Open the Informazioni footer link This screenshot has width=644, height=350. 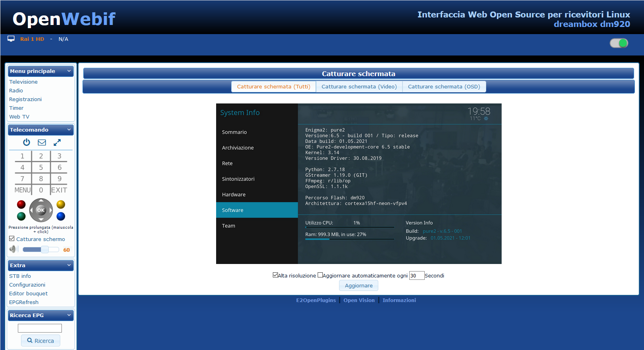399,300
